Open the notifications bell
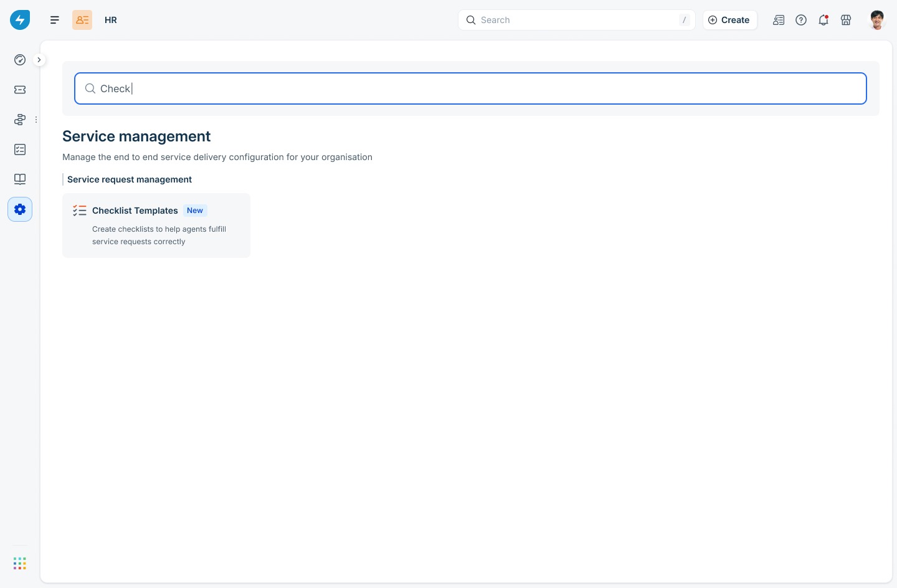 pos(823,20)
